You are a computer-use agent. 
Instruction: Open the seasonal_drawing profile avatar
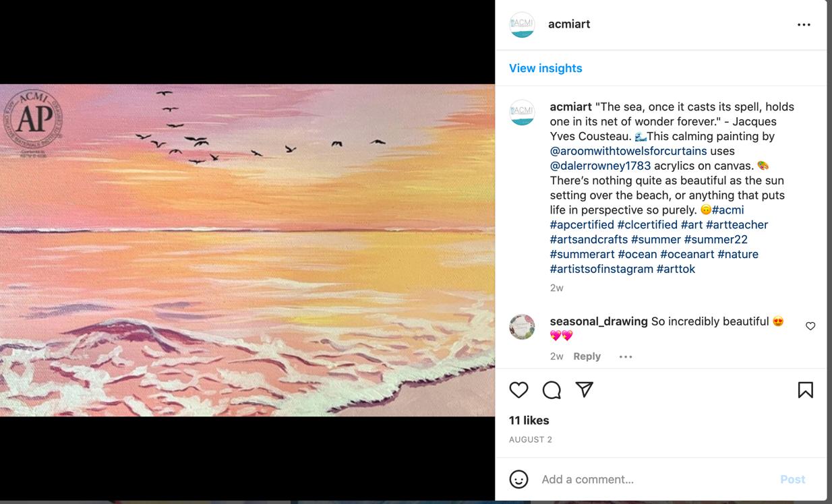(x=522, y=327)
